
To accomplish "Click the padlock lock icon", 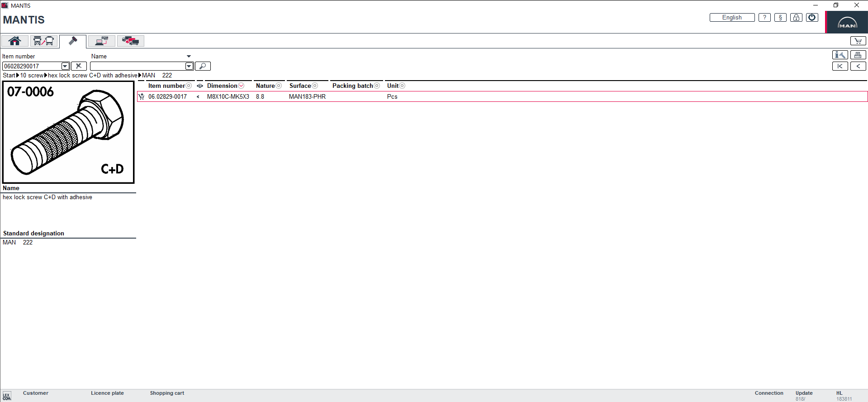I will pyautogui.click(x=796, y=18).
